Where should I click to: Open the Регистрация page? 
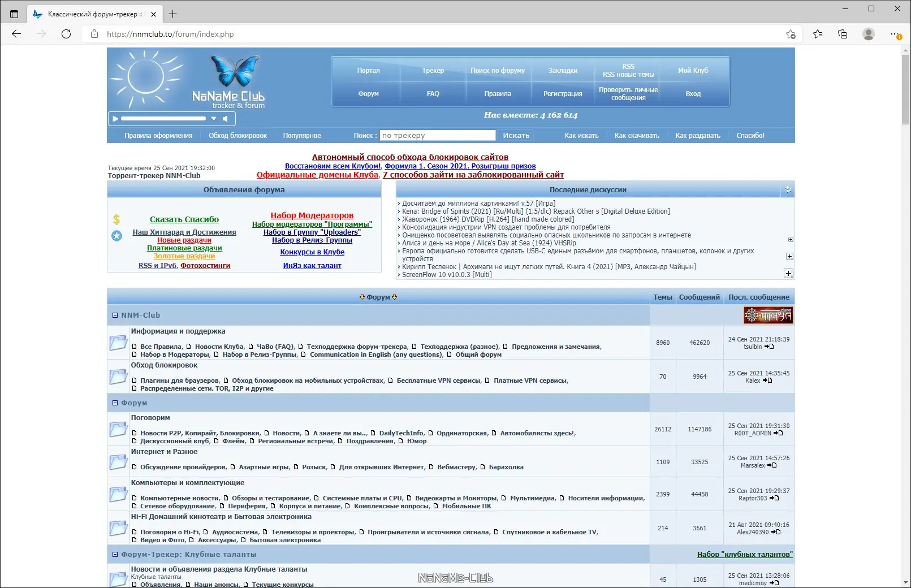point(562,93)
